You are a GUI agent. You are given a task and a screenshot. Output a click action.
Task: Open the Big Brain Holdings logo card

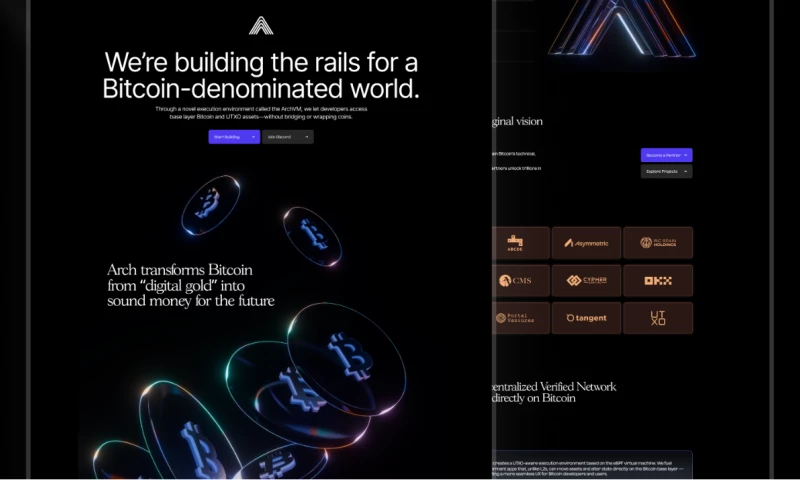658,243
